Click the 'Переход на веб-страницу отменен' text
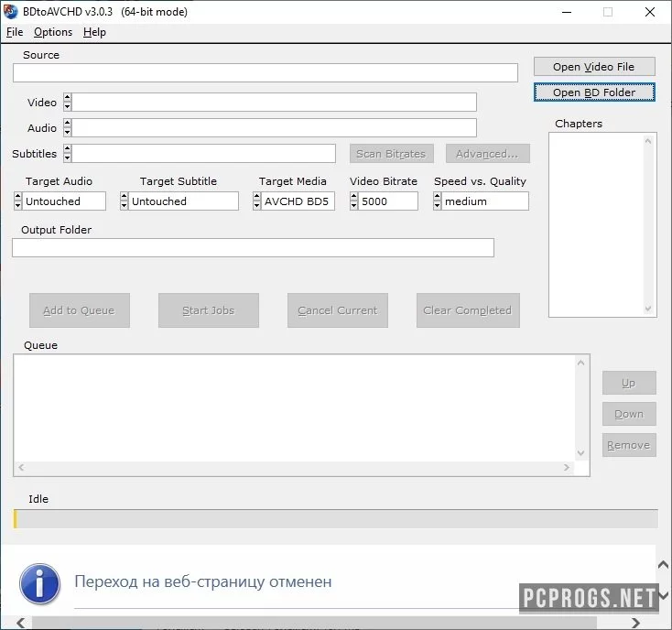 coord(203,581)
